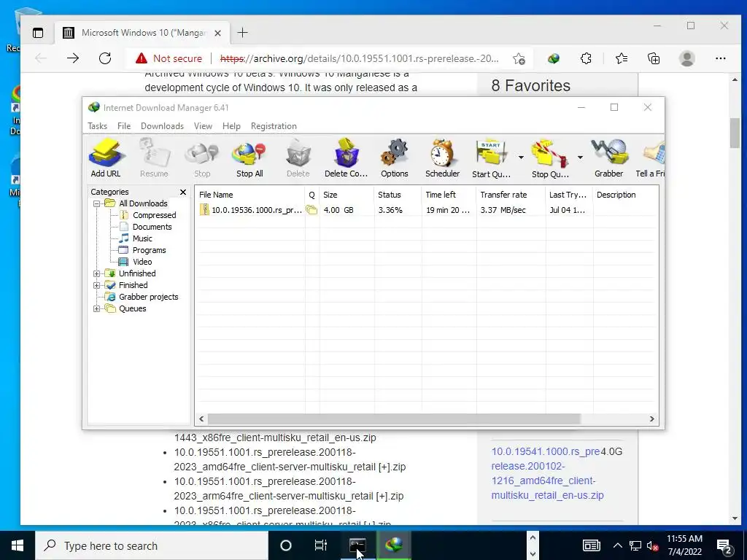Image resolution: width=747 pixels, height=560 pixels.
Task: Open Start Queue dropdown arrow
Action: tap(521, 157)
